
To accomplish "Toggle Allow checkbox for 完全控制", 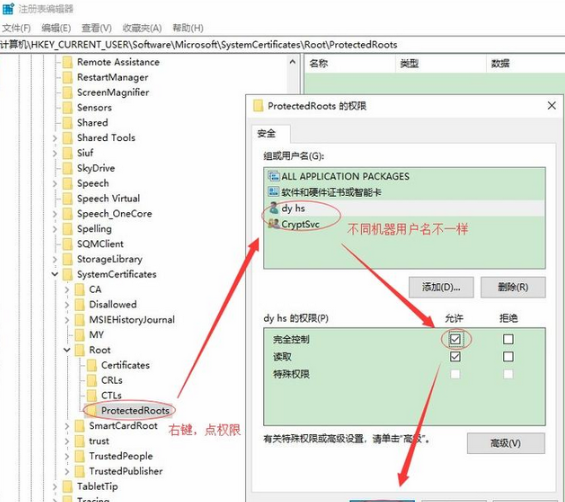I will pos(455,339).
